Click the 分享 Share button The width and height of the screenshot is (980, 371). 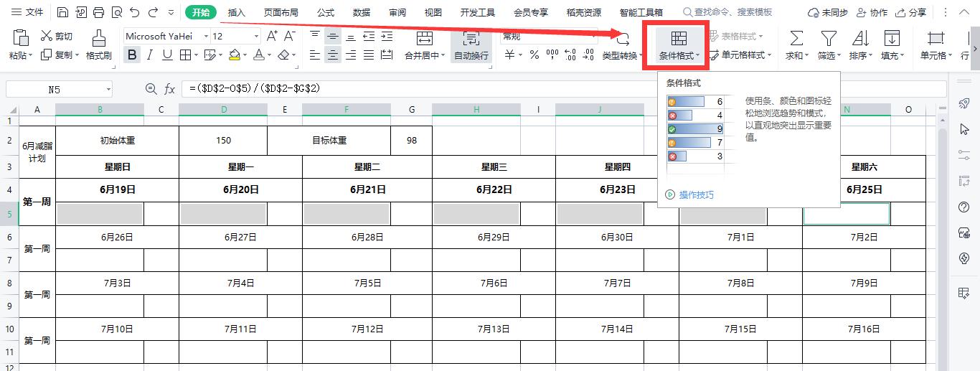click(910, 13)
